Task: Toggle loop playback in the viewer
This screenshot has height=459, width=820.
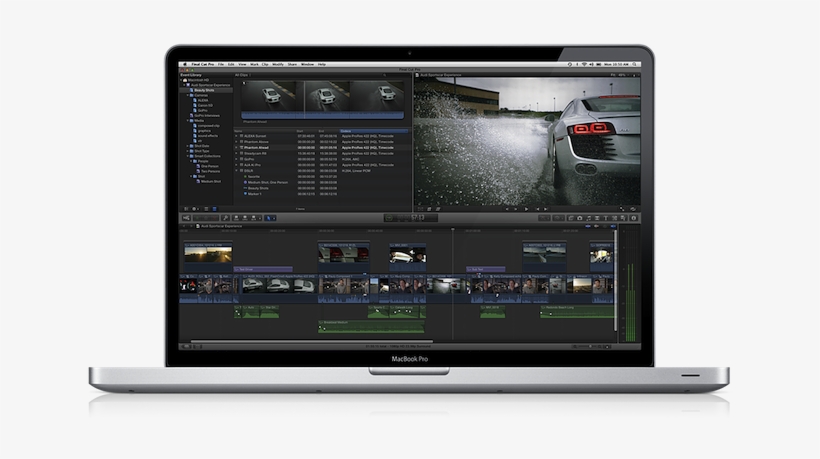Action: (x=633, y=209)
